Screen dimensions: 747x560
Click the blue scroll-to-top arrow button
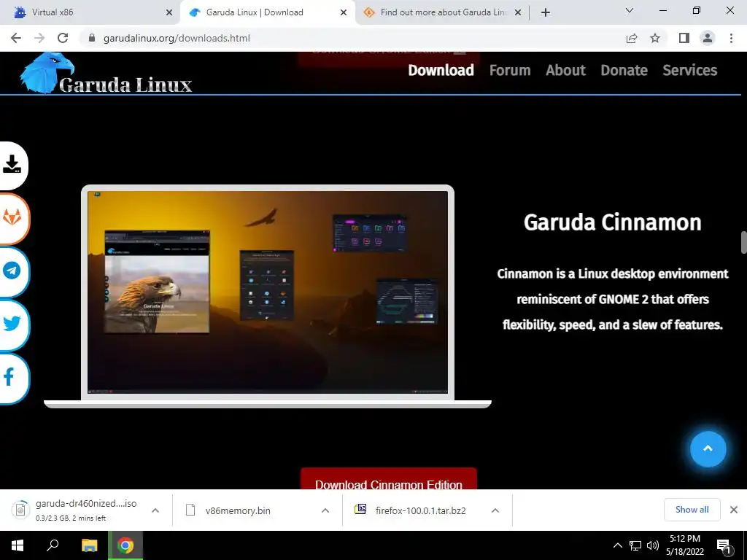[708, 448]
